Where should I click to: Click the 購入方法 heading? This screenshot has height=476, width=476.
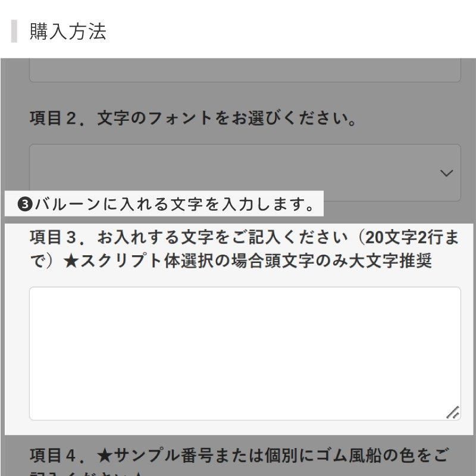coord(68,32)
